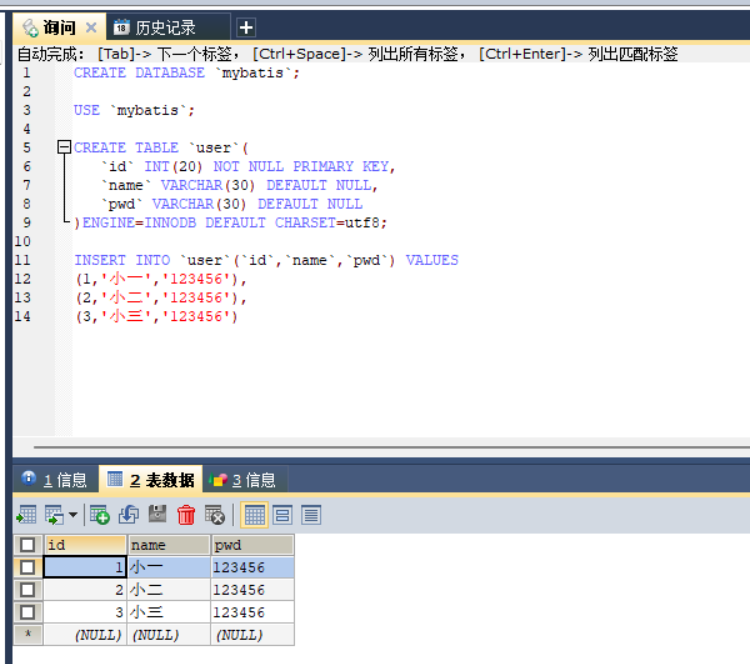Click the (NULL) id cell in the new row
Image resolution: width=750 pixels, height=664 pixels.
point(85,635)
